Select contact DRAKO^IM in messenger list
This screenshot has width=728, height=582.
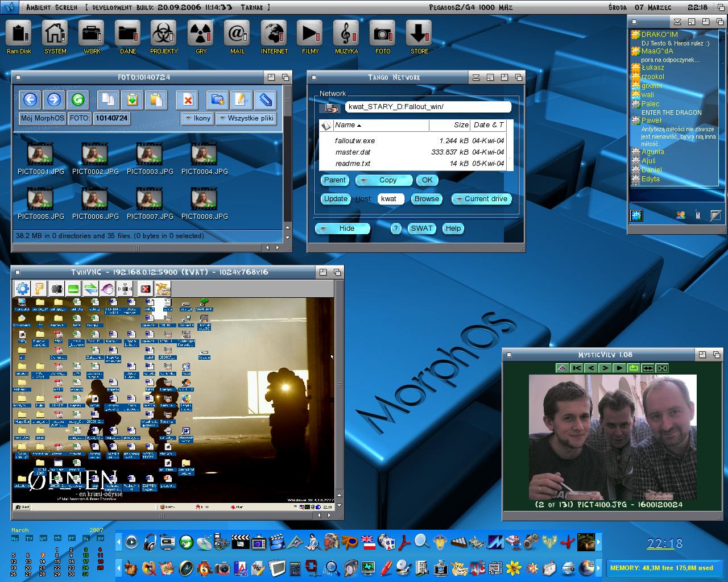tap(659, 35)
